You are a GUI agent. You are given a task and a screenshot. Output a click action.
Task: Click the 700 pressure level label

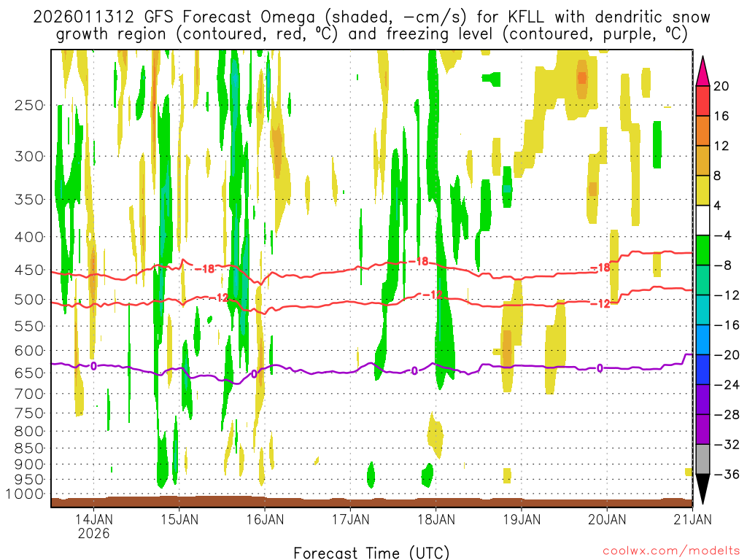click(29, 394)
